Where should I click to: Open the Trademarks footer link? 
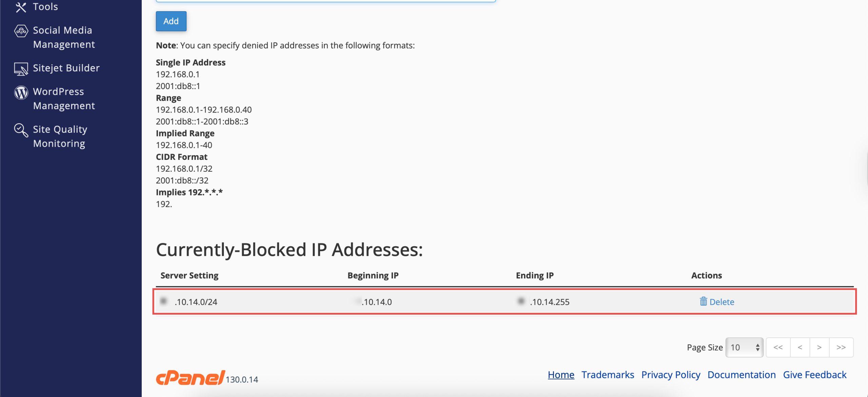(608, 375)
